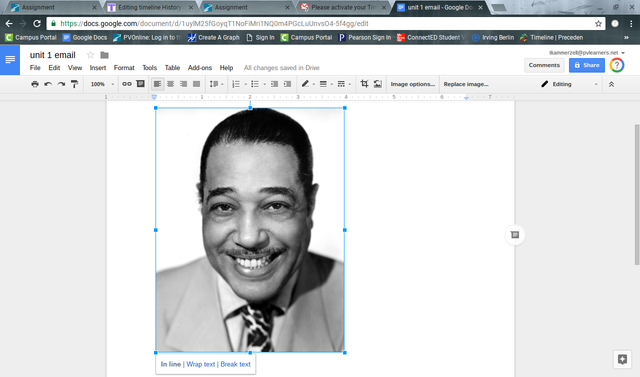Image resolution: width=640 pixels, height=377 pixels.
Task: Click the browser address bar
Action: (x=327, y=24)
